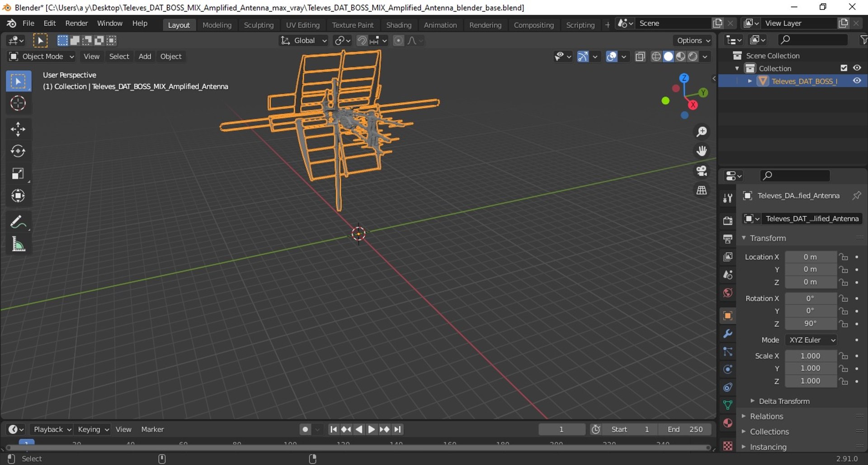
Task: Select the Rotate tool
Action: click(x=18, y=151)
